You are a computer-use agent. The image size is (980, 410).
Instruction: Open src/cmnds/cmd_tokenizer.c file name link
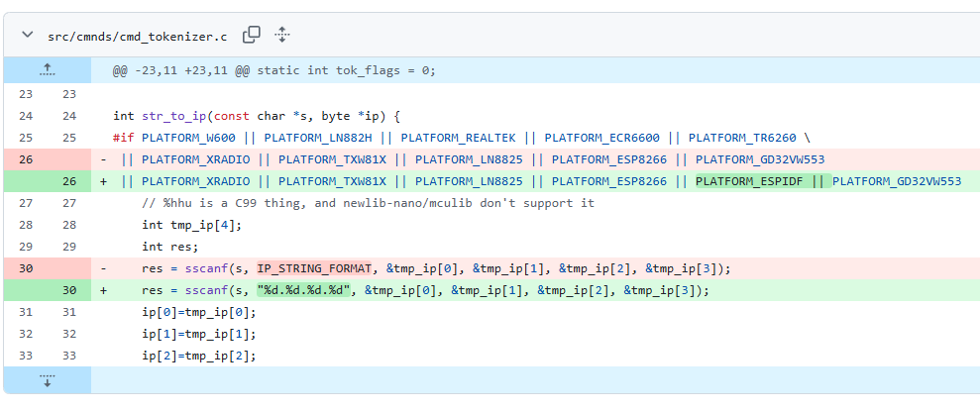pyautogui.click(x=138, y=37)
